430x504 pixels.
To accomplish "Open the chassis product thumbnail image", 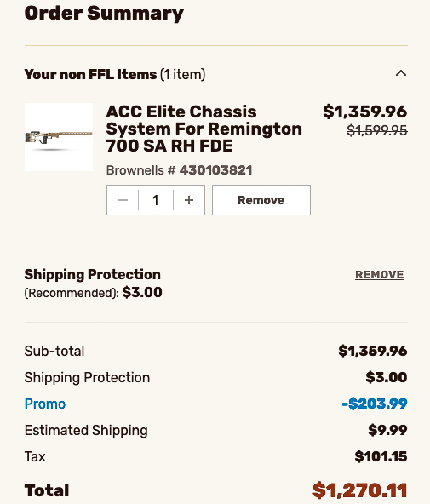I will [59, 137].
